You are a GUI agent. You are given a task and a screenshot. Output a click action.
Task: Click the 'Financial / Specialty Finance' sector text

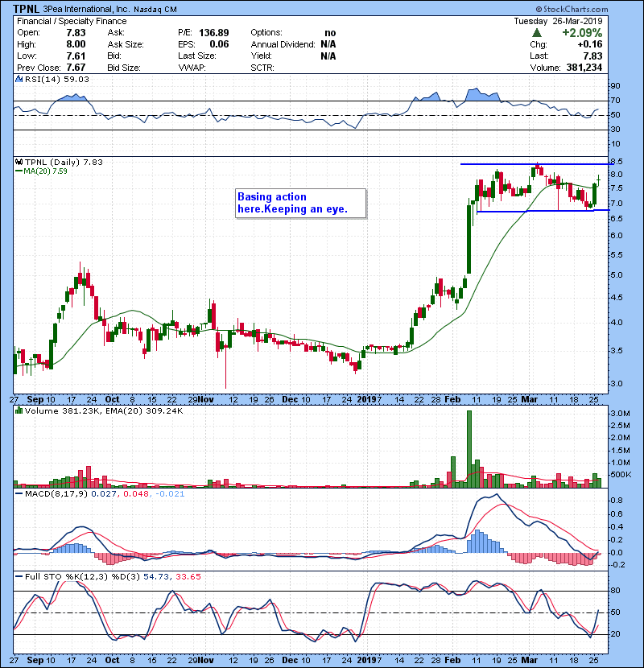coord(72,21)
